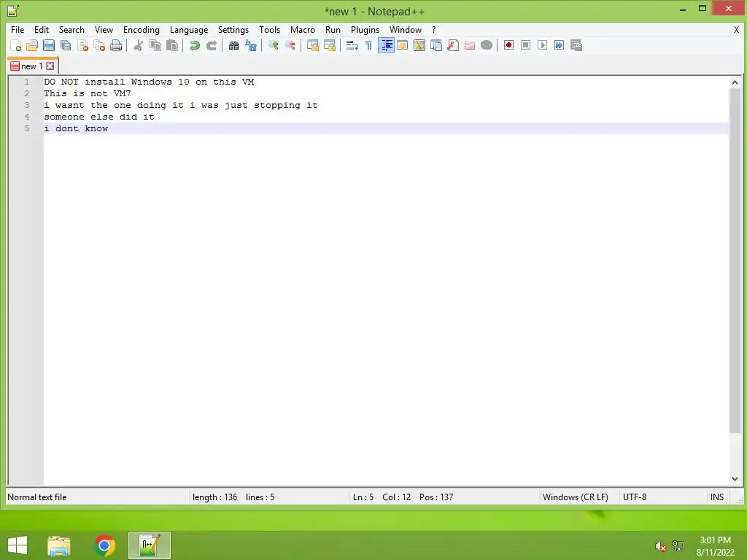Open the Function List icon
Viewport: 747px width, 560px height.
[x=453, y=45]
